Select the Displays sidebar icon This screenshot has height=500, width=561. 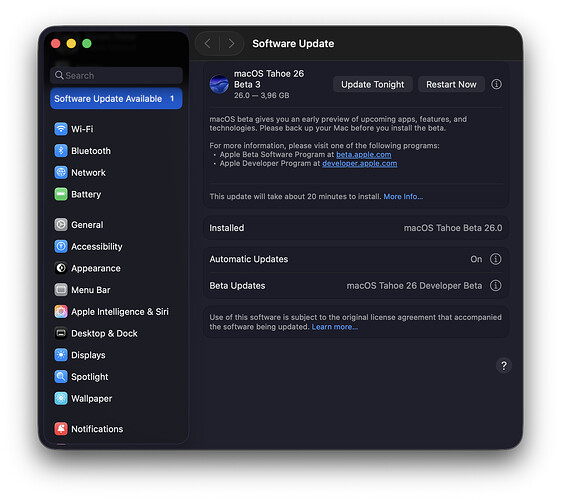click(61, 355)
